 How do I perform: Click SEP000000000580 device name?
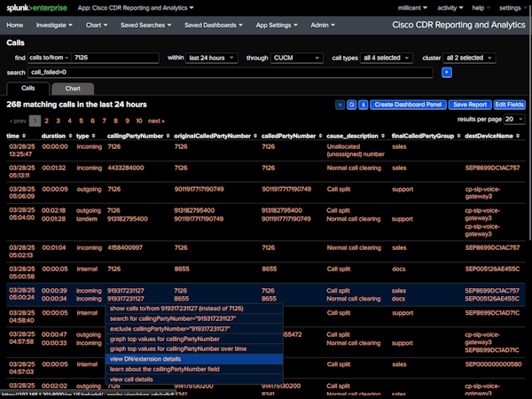tap(493, 364)
